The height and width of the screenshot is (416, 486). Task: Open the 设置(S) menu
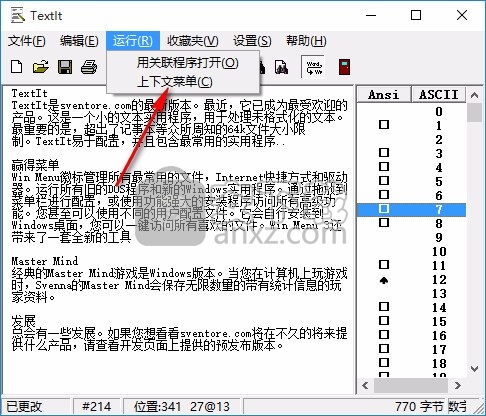tap(252, 41)
